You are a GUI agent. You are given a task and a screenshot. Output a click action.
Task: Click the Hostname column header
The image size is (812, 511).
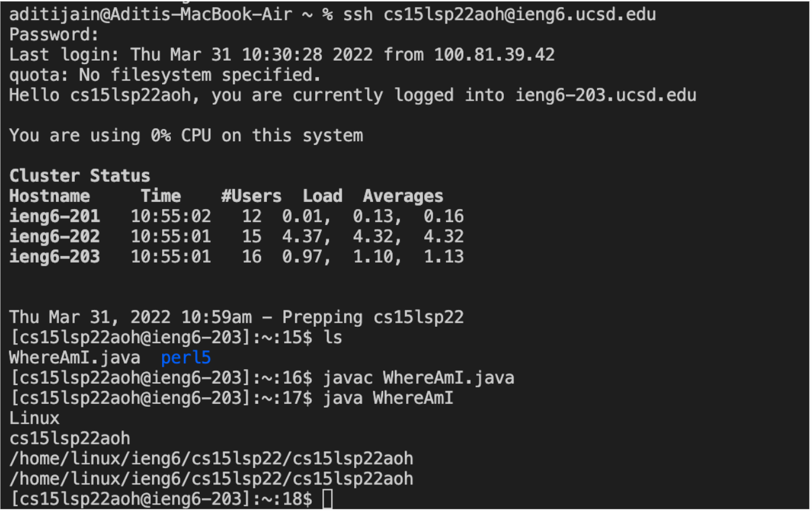coord(49,196)
